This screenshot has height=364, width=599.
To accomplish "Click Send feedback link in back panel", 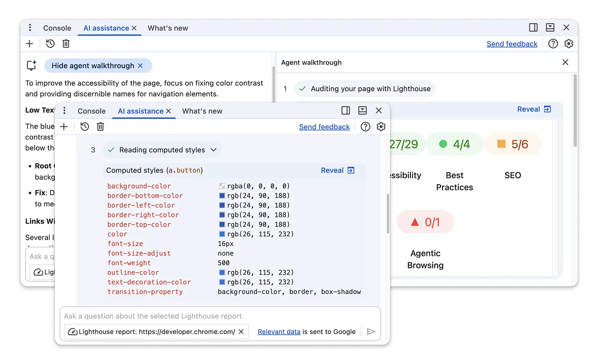I will coord(512,44).
